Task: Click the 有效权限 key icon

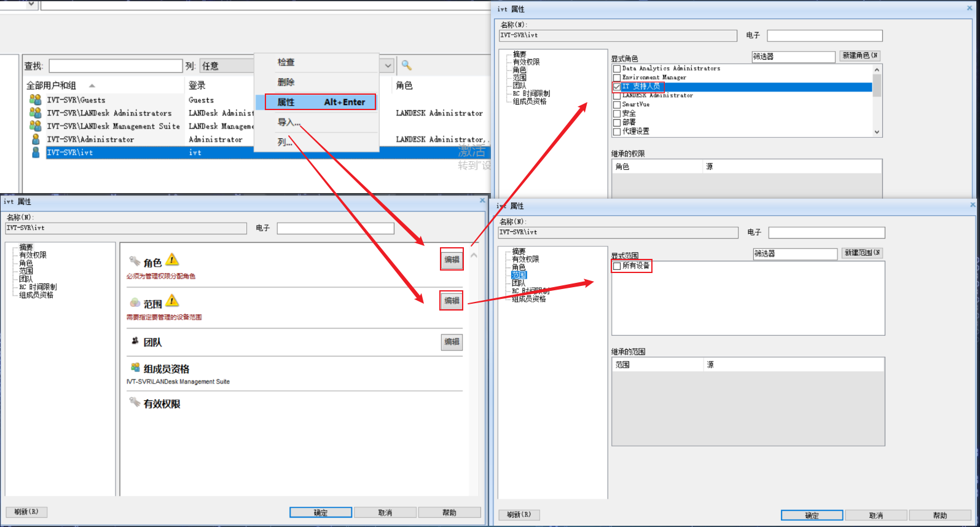Action: click(135, 403)
